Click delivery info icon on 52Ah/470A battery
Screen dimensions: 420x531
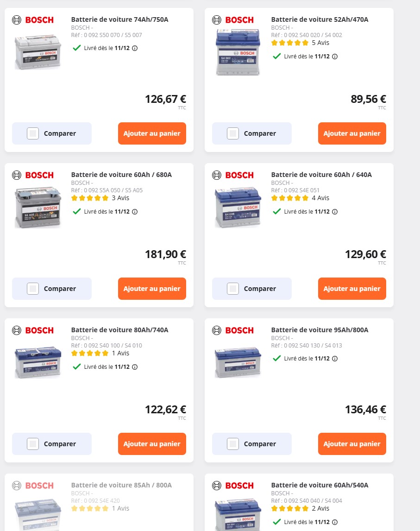click(x=335, y=57)
